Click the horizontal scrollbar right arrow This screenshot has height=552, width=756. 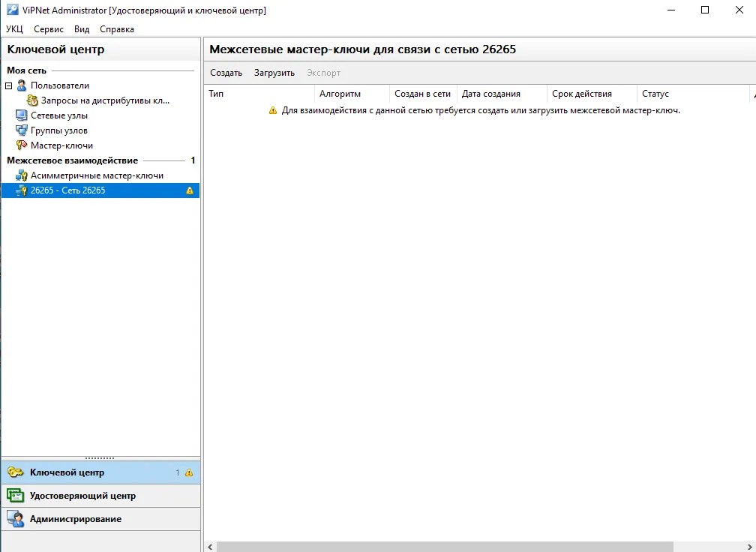click(750, 547)
